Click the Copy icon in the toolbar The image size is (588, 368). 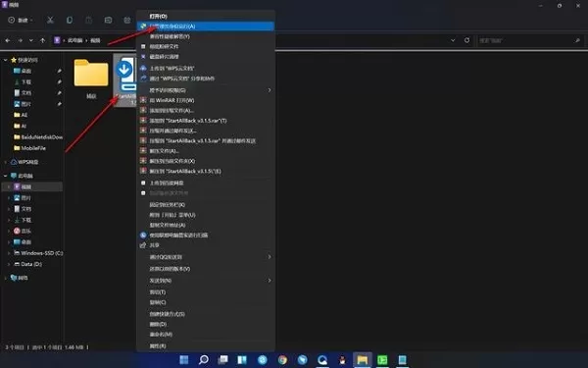click(70, 20)
